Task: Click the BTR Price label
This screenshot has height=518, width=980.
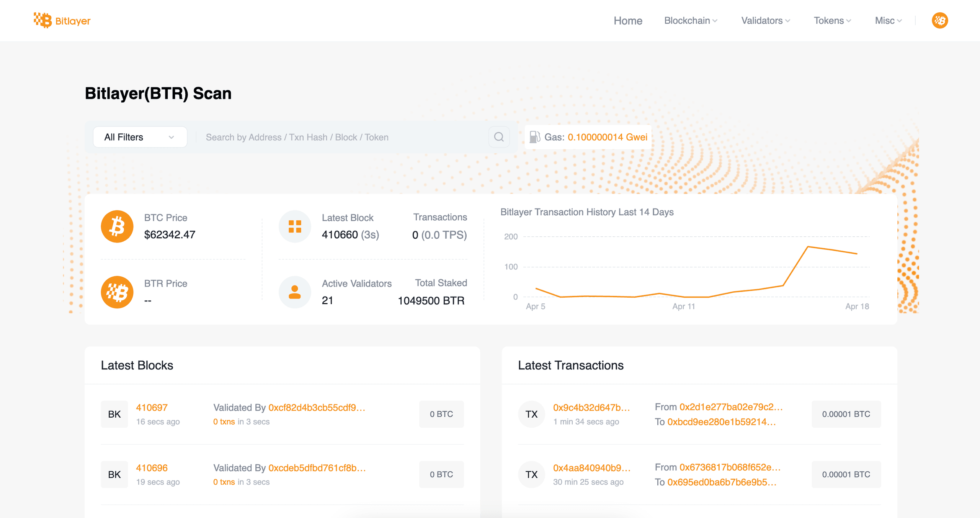Action: 166,284
